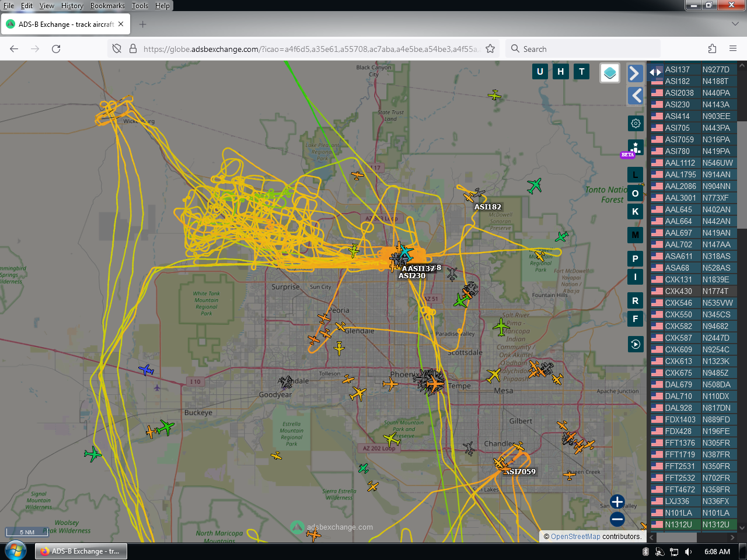Bookmark this page with the star

pos(490,49)
